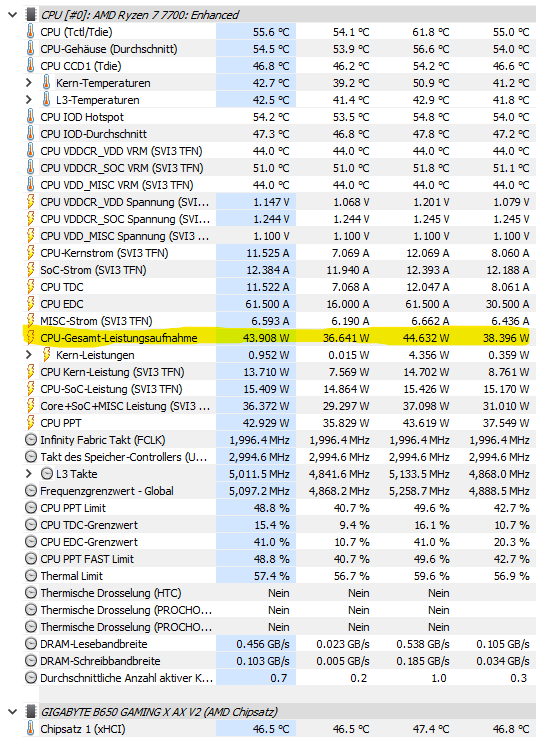Click the lightning icon of CPU-SoC-Leistung
Viewport: 550px width, 744px height.
(x=30, y=389)
